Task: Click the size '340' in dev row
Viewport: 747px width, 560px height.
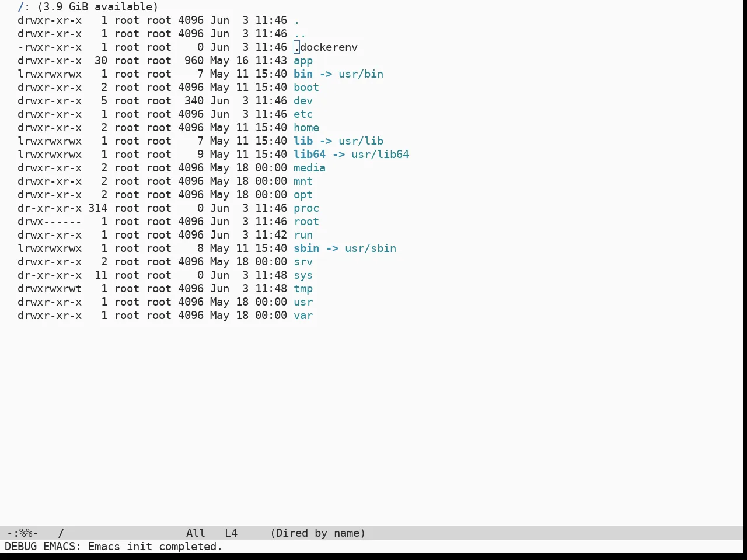Action: pos(194,101)
